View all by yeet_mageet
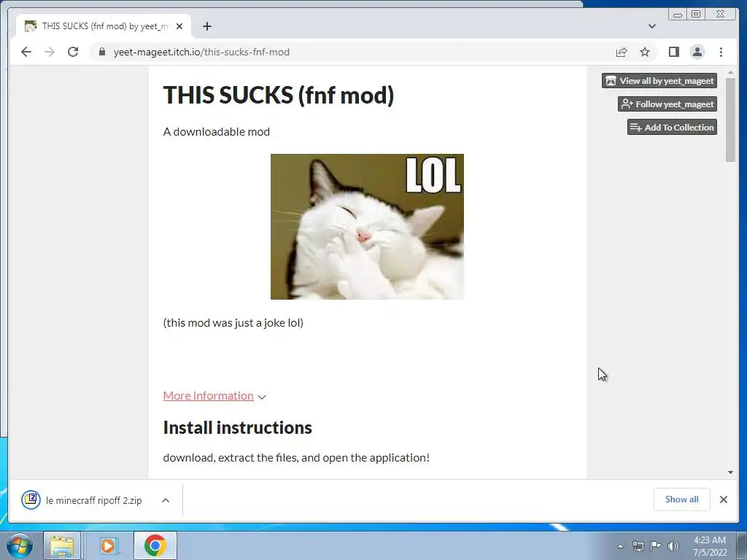 [659, 80]
